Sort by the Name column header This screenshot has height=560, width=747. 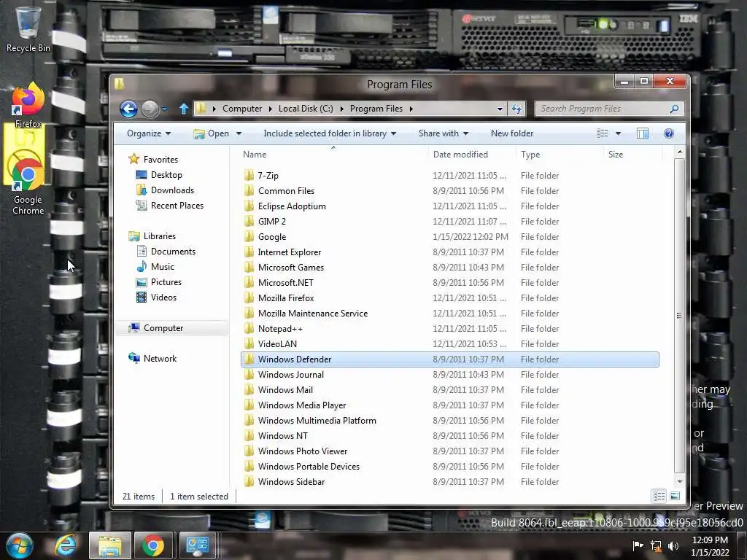[x=333, y=155]
